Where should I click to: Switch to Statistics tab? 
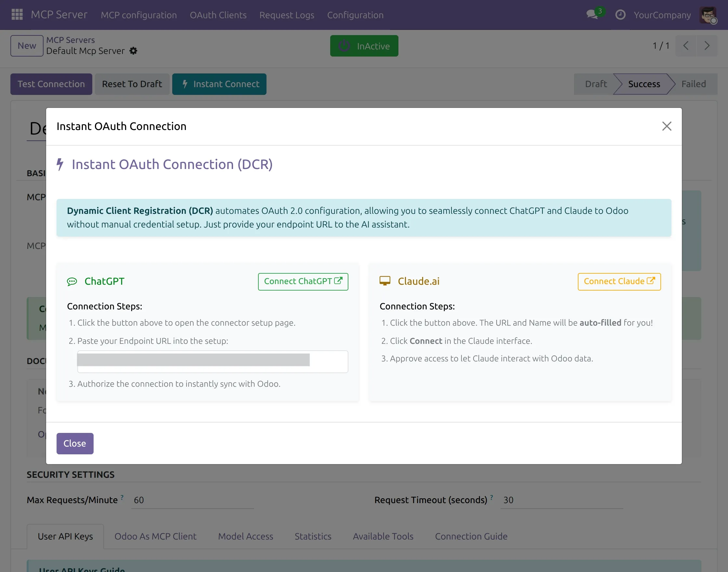click(x=313, y=536)
